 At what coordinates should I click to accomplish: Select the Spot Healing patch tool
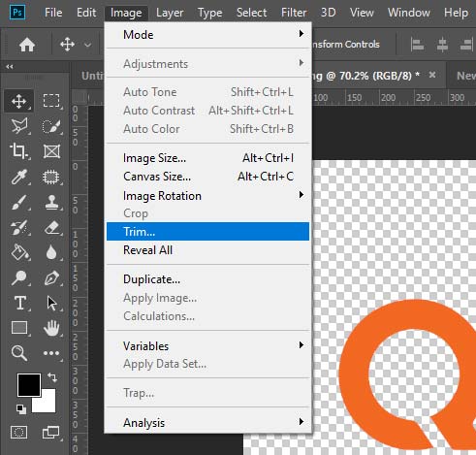[x=51, y=177]
